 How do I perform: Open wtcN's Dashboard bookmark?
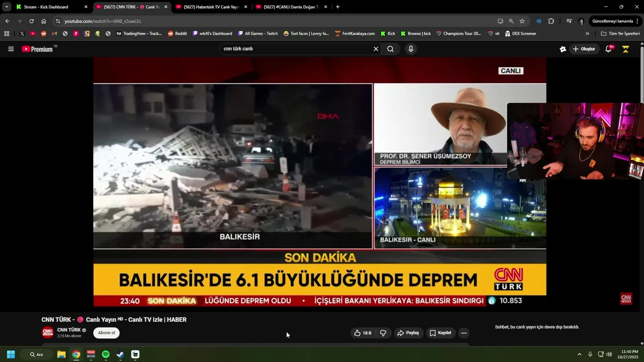(212, 34)
